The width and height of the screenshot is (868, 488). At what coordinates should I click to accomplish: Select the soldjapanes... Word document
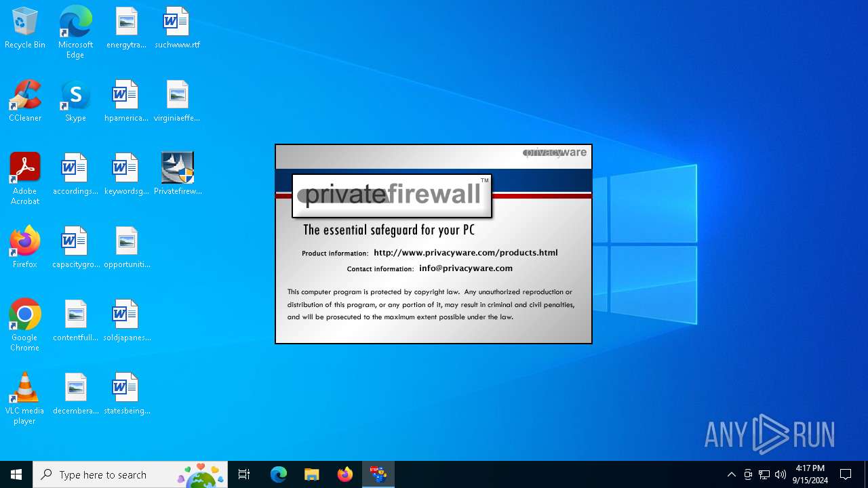(x=127, y=321)
